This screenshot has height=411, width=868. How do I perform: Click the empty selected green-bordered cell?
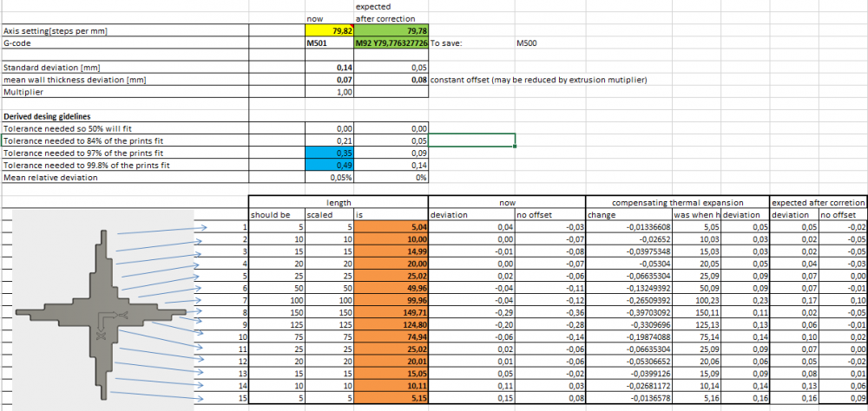472,140
